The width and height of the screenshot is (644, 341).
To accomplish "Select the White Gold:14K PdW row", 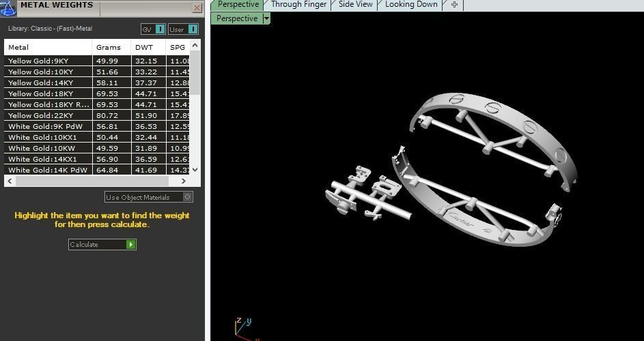I will pos(97,170).
